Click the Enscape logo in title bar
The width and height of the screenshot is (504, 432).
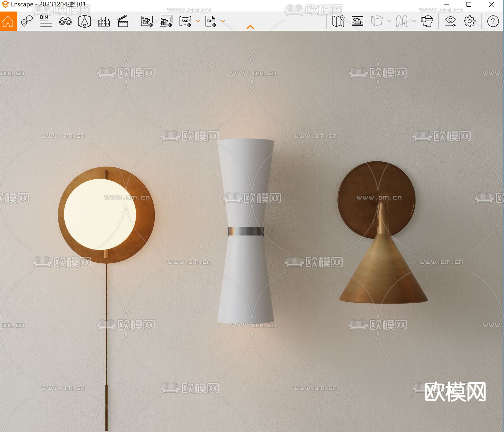tap(5, 4)
